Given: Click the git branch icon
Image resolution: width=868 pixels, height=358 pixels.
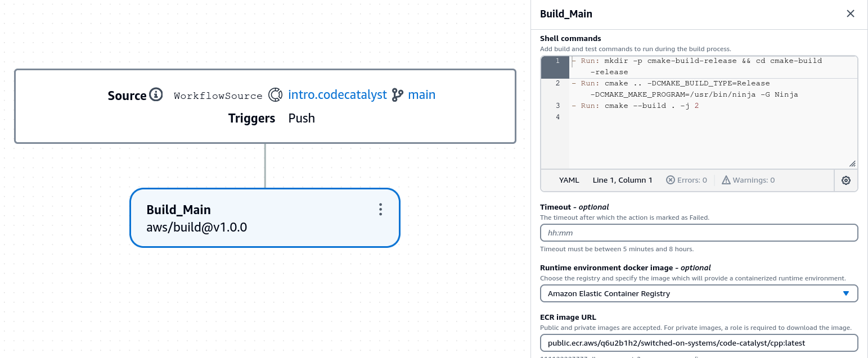Looking at the screenshot, I should 398,95.
